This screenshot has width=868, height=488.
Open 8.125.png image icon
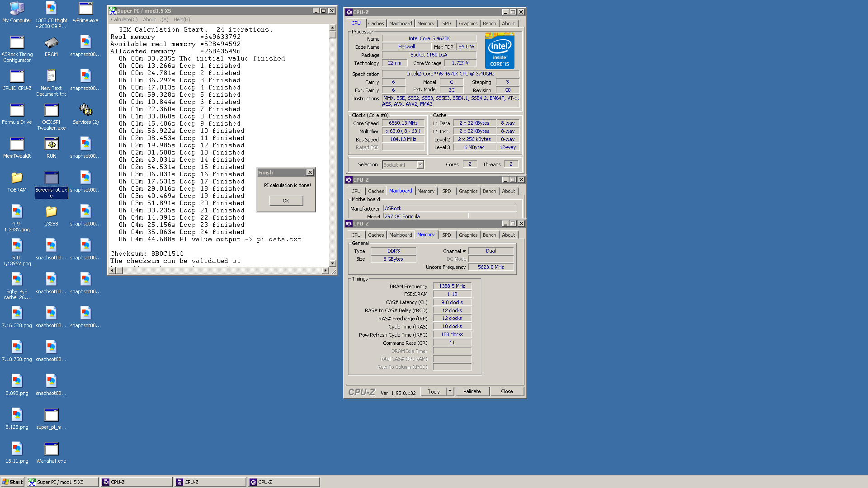tap(17, 419)
